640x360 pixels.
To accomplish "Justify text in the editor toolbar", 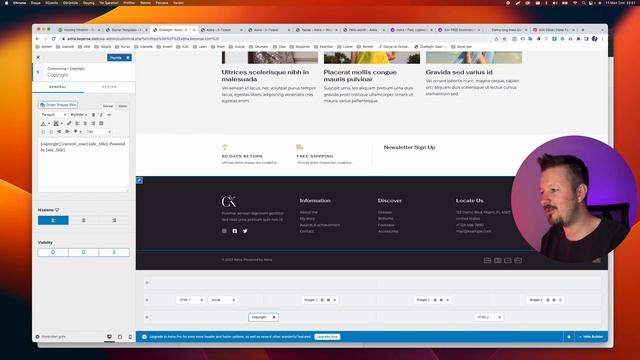I will coord(101,123).
